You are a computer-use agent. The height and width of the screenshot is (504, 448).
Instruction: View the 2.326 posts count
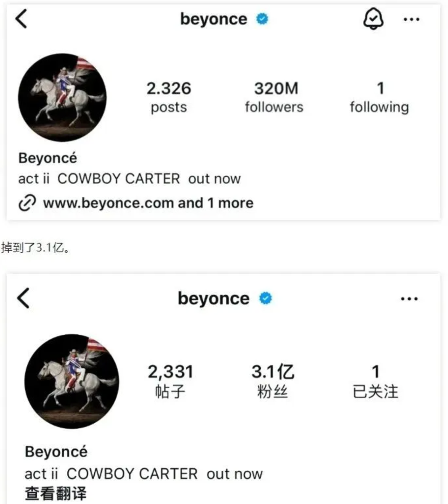pyautogui.click(x=169, y=97)
